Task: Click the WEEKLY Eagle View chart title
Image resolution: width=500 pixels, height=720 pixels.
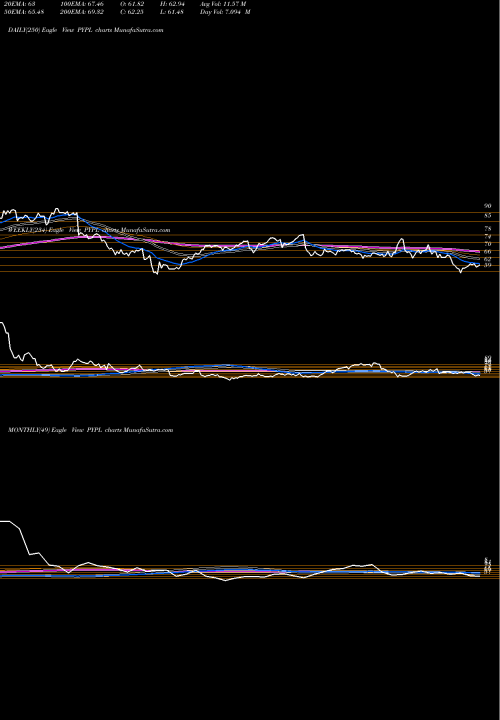Action: (89, 230)
